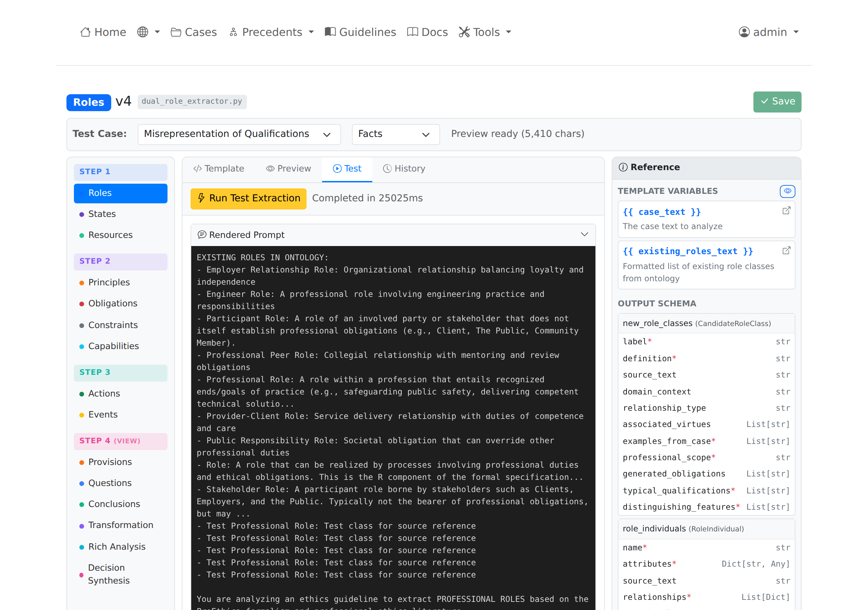Click the Home house icon

(85, 32)
